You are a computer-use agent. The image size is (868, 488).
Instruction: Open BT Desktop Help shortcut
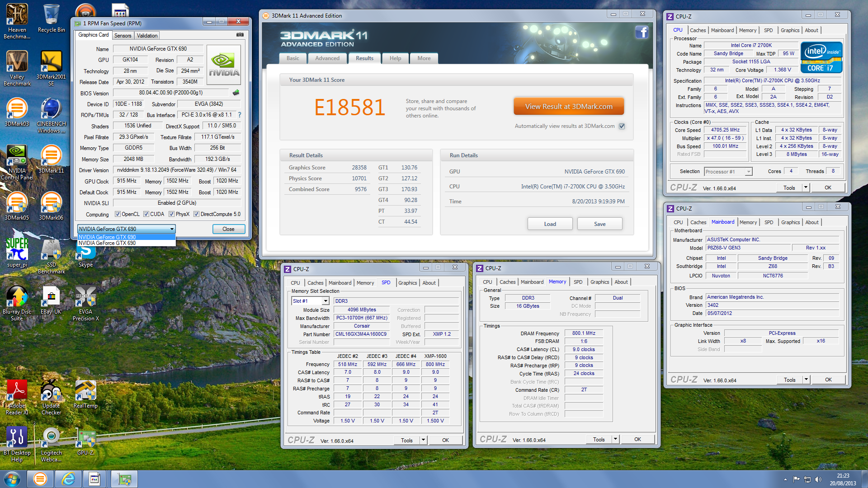point(17,444)
